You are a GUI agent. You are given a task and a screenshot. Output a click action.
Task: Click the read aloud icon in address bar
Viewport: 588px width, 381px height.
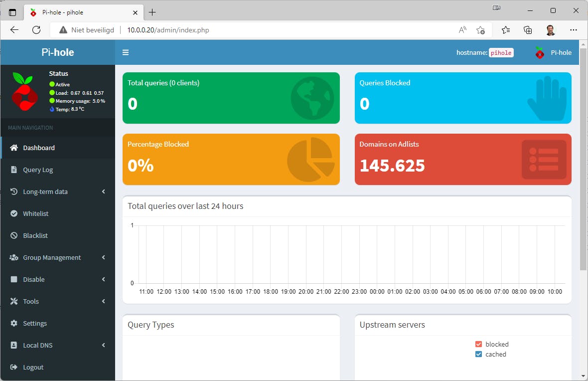point(463,30)
